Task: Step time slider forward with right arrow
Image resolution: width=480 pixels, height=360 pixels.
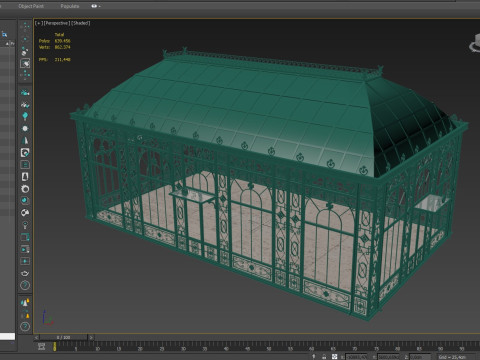Action: click(x=91, y=337)
